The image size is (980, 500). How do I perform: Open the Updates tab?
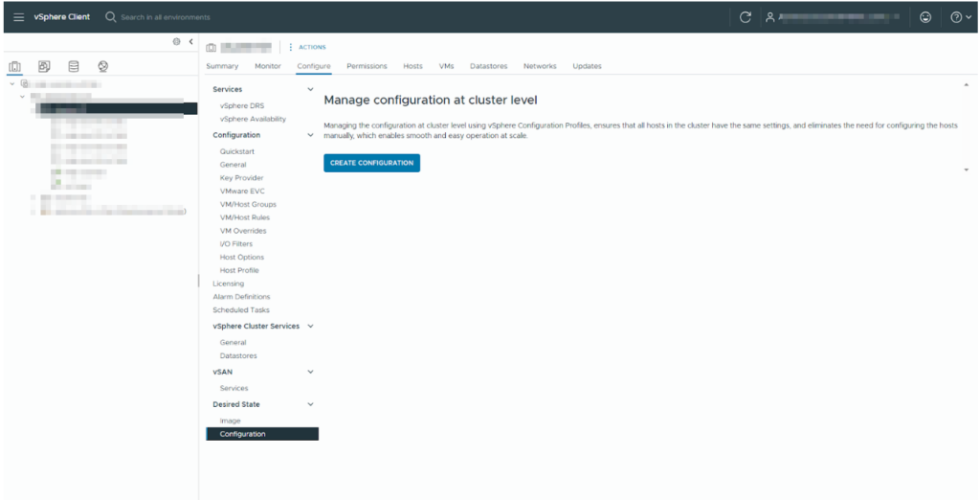[587, 66]
